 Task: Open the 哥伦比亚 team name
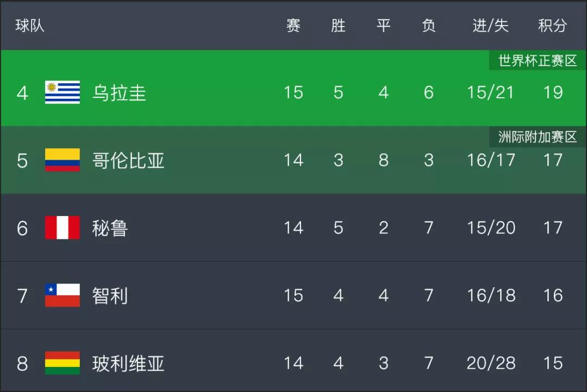tap(128, 161)
